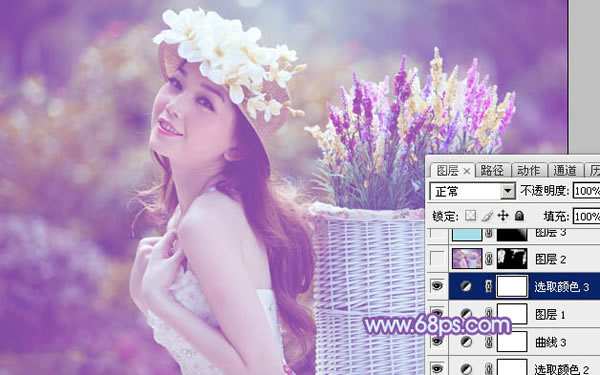Select the 曲线 3 white mask thumbnail

[x=512, y=341]
